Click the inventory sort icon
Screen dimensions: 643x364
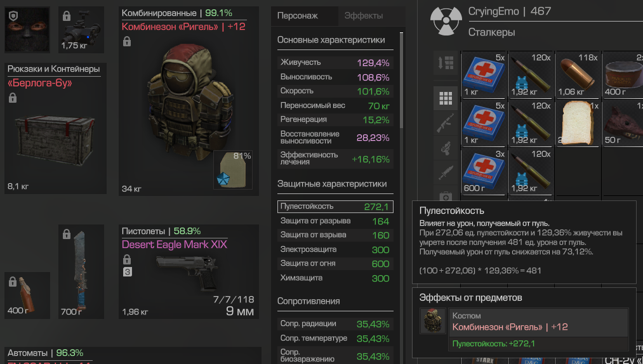point(446,63)
